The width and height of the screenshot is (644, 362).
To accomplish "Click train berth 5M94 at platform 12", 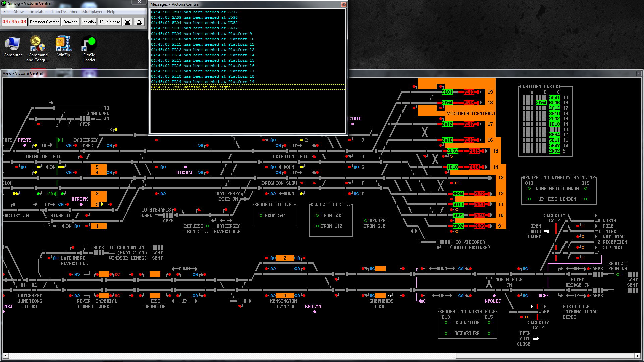I will coord(458,194).
